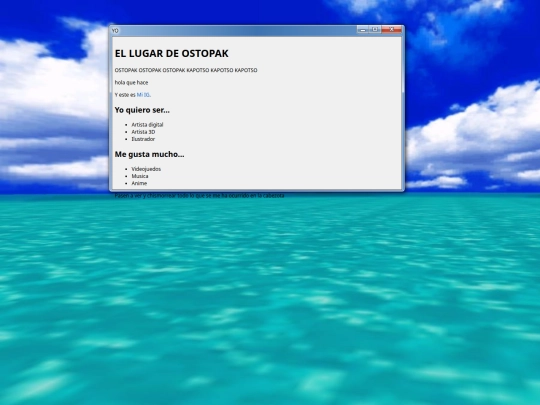Select the 'Ilustrador' list item
The image size is (540, 405).
(x=143, y=139)
